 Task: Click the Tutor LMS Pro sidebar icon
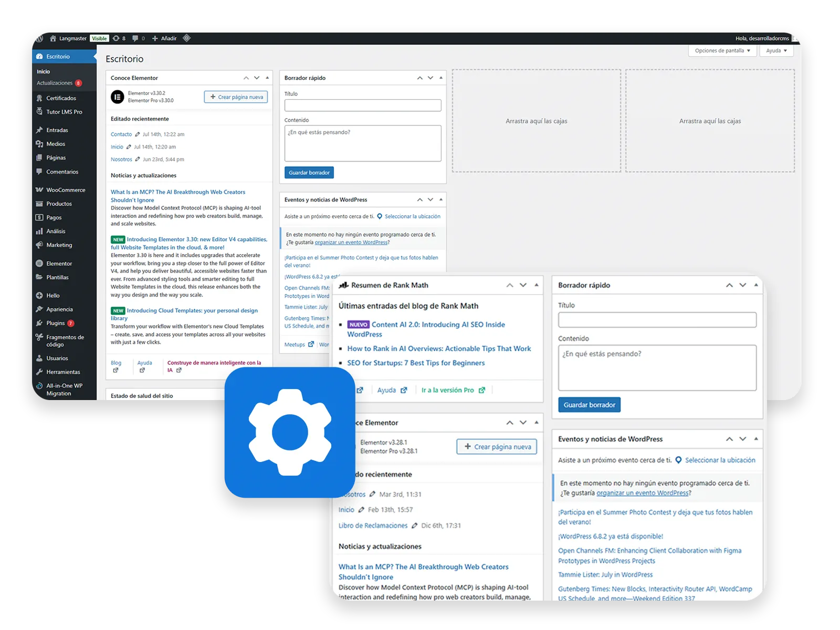(39, 112)
